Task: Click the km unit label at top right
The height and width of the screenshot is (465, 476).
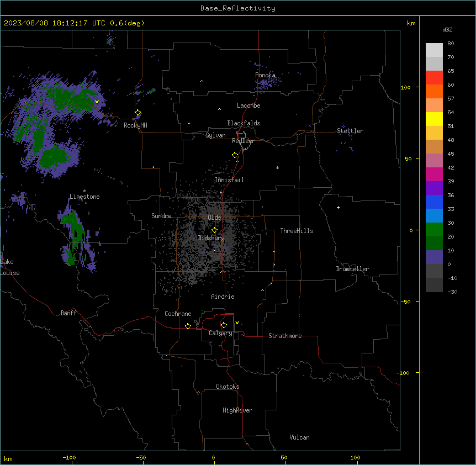Action: [x=411, y=23]
